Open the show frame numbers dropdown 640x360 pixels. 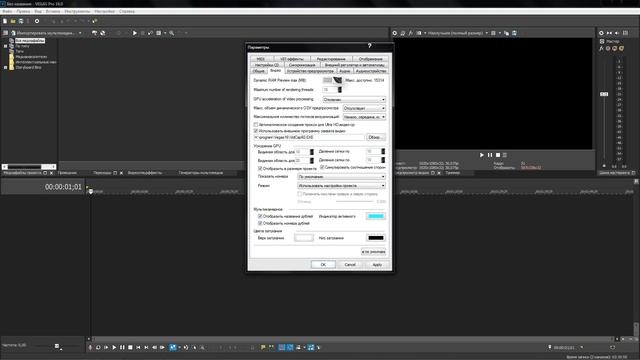click(341, 177)
